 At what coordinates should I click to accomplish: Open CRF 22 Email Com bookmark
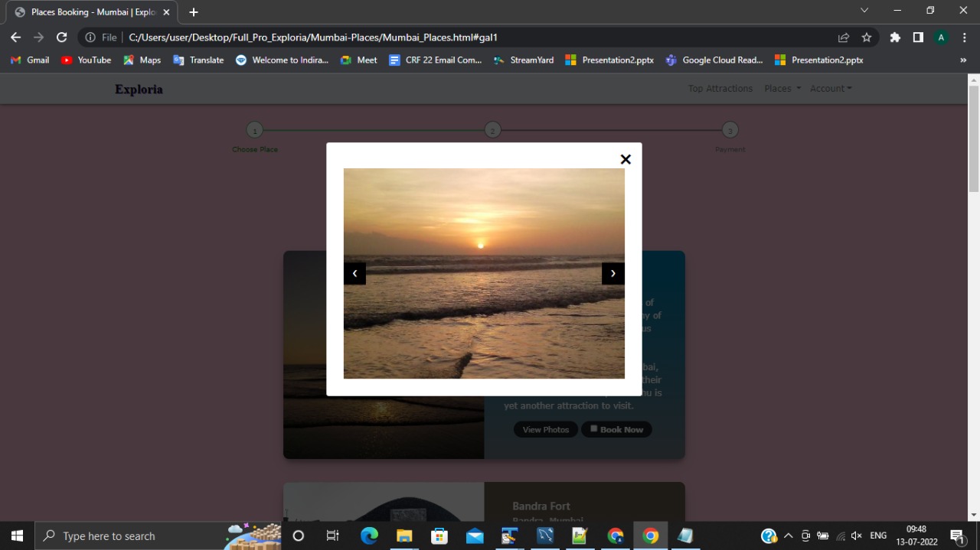pyautogui.click(x=435, y=60)
